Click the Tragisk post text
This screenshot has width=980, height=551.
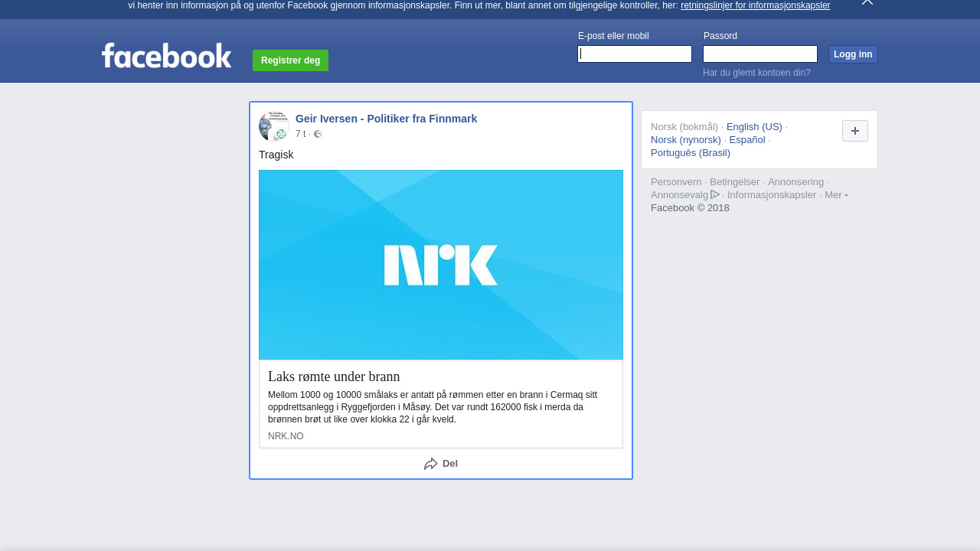pos(276,155)
